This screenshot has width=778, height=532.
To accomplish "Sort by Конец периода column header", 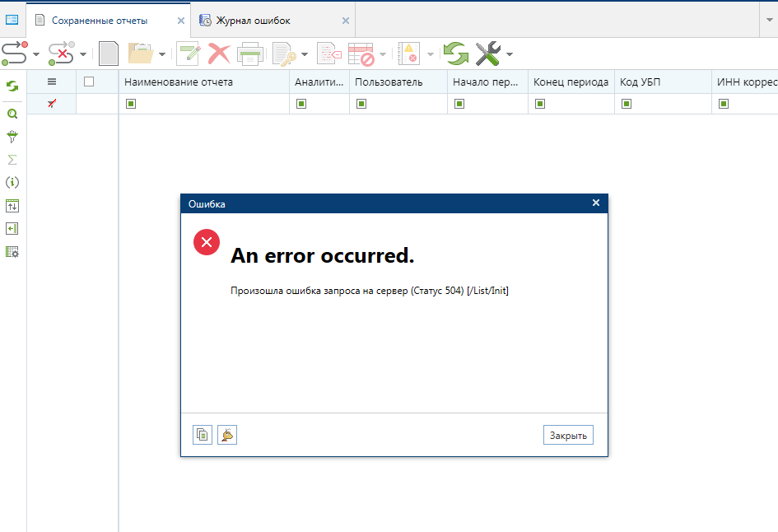I will [571, 82].
